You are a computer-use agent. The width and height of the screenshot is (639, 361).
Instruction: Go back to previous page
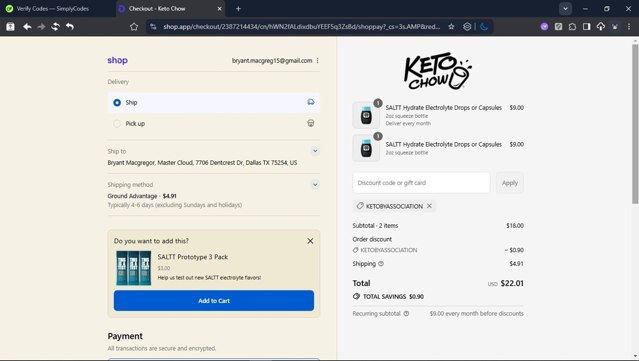pos(27,27)
